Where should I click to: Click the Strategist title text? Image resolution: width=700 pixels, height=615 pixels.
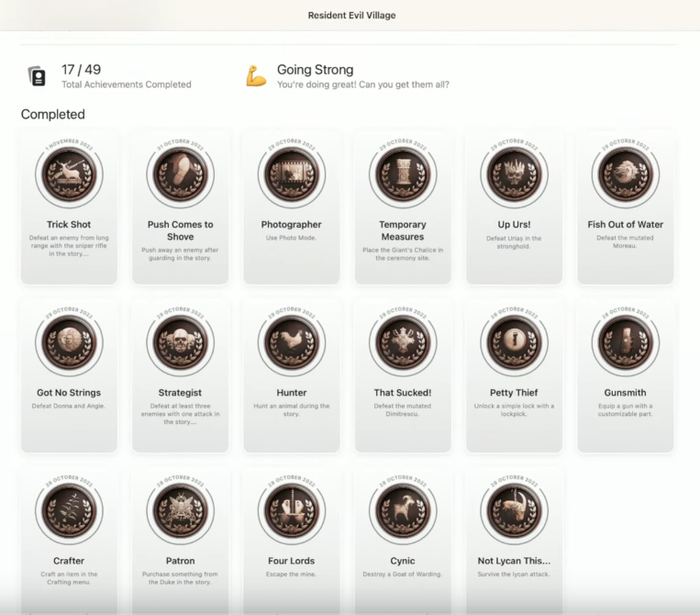180,393
